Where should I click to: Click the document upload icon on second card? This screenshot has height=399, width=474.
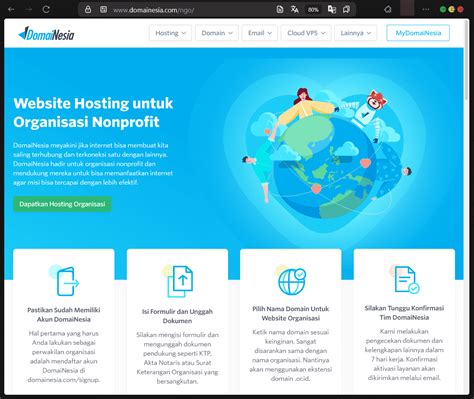point(178,281)
